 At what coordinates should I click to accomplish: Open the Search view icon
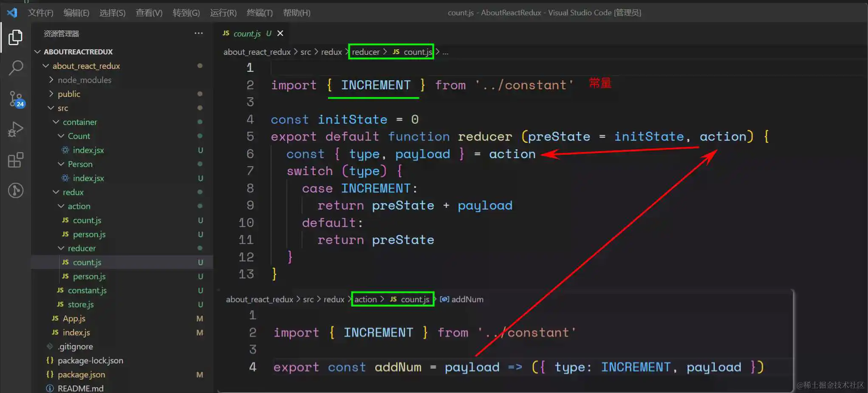[x=16, y=68]
